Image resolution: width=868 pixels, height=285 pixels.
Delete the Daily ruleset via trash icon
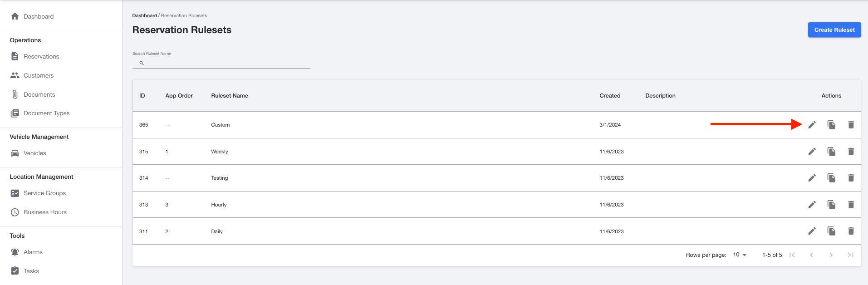(x=851, y=231)
